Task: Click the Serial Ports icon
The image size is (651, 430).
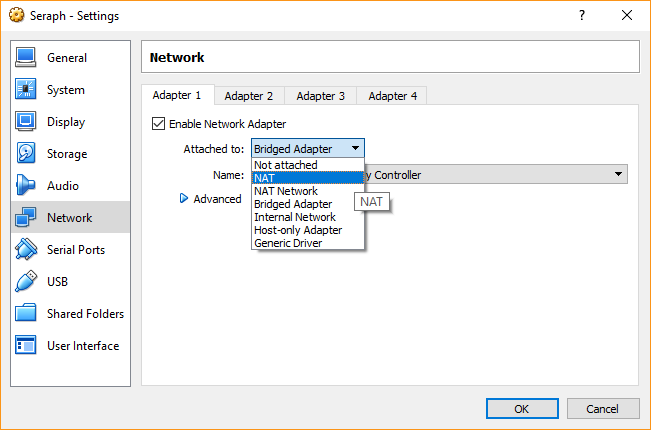Action: click(x=26, y=250)
